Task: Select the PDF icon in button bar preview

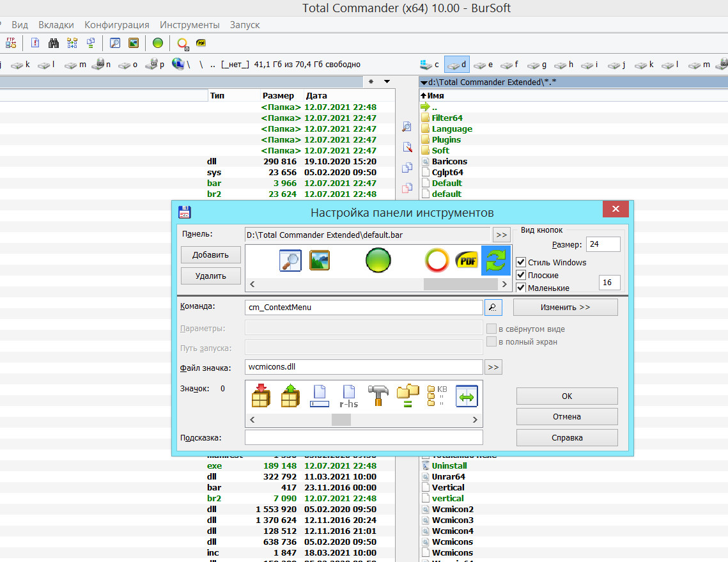Action: 466,261
